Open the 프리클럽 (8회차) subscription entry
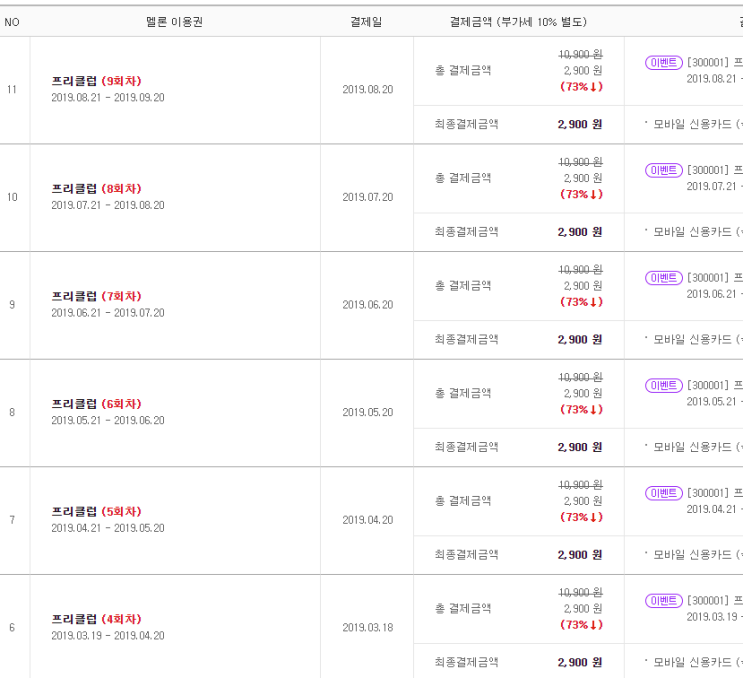Image resolution: width=743 pixels, height=678 pixels. click(x=96, y=189)
